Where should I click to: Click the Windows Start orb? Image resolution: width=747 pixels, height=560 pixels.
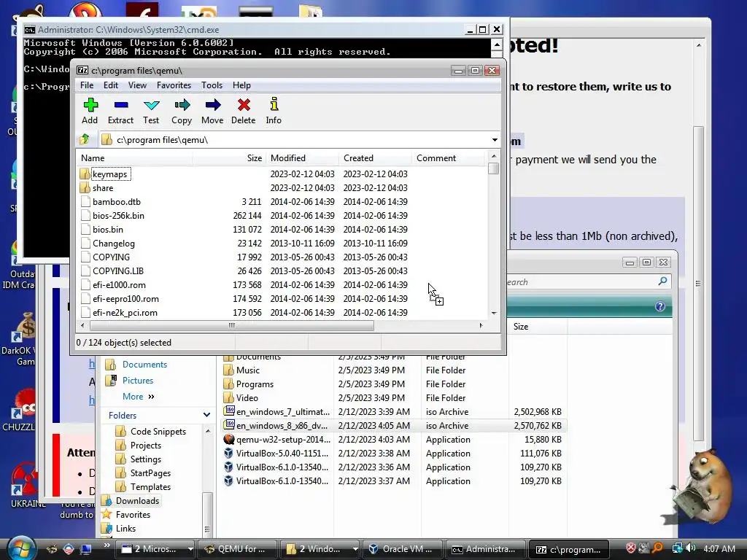[x=21, y=548]
